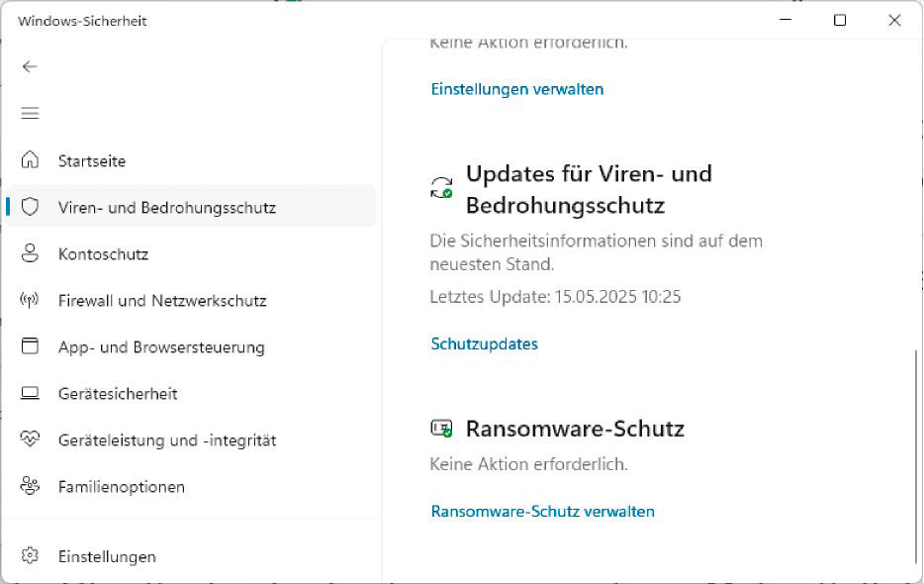Viewport: 924px width, 584px height.
Task: Open Einstellungen at sidebar bottom
Action: pos(192,556)
